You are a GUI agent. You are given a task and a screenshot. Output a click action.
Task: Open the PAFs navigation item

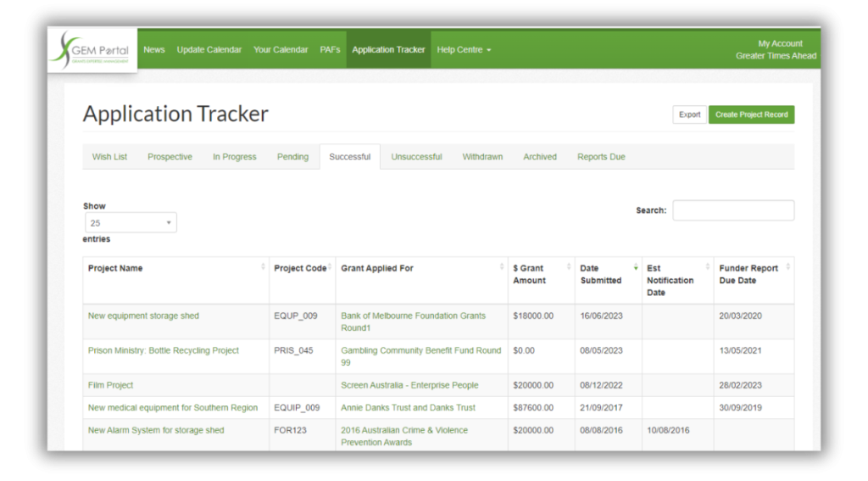tap(330, 50)
